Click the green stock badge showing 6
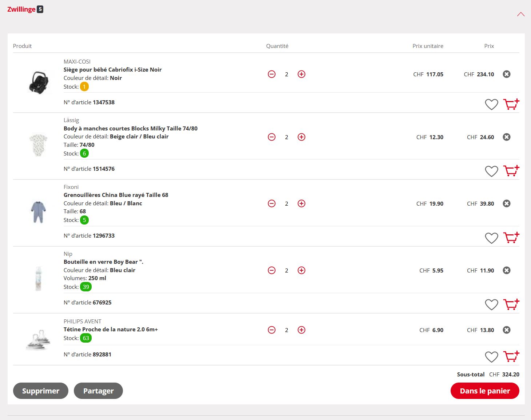Screen dimensions: 531x420 [x=84, y=153]
